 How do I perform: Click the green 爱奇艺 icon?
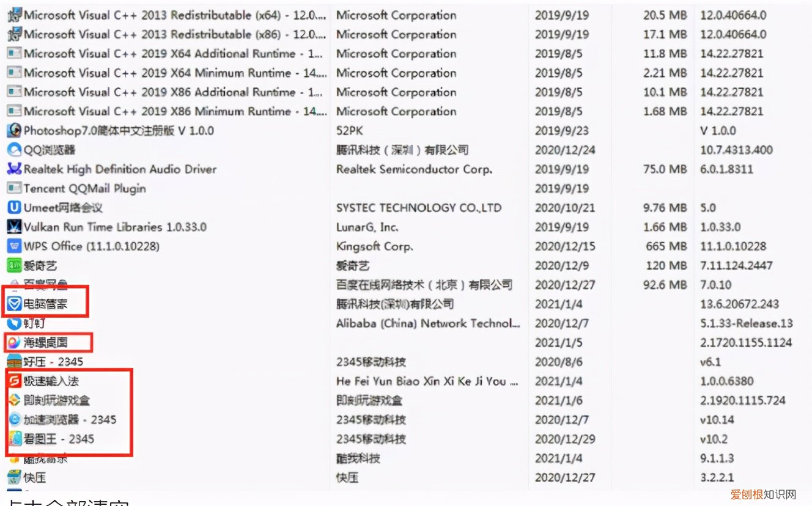(x=13, y=266)
